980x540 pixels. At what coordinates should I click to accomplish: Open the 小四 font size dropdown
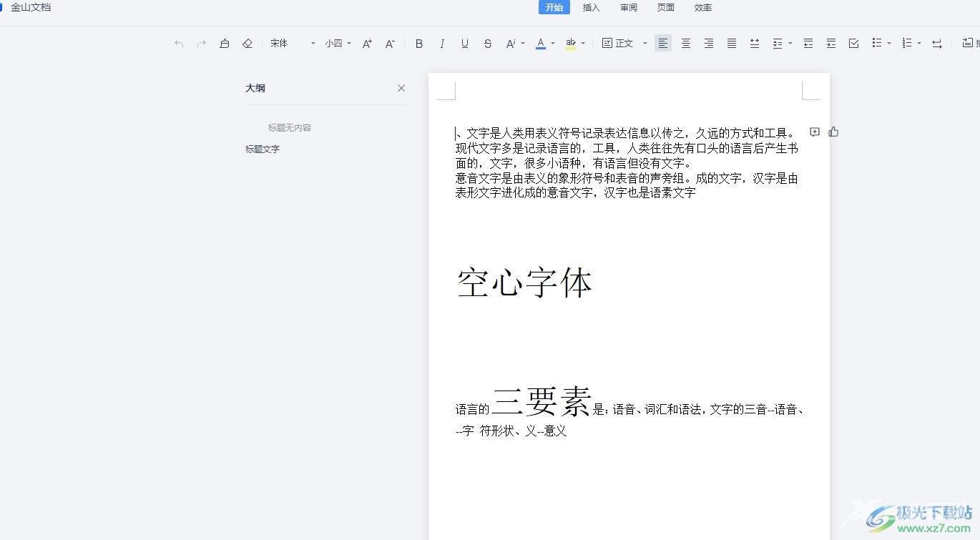338,44
